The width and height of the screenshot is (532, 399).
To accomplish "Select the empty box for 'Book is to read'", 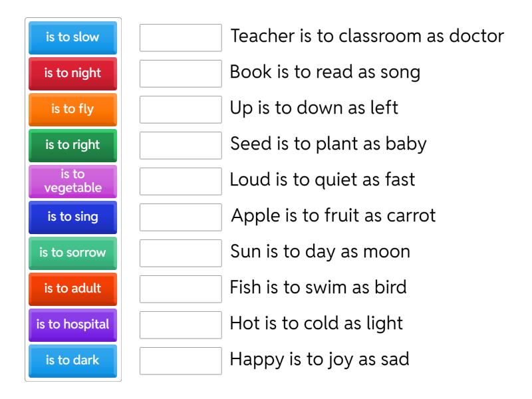I will (181, 74).
